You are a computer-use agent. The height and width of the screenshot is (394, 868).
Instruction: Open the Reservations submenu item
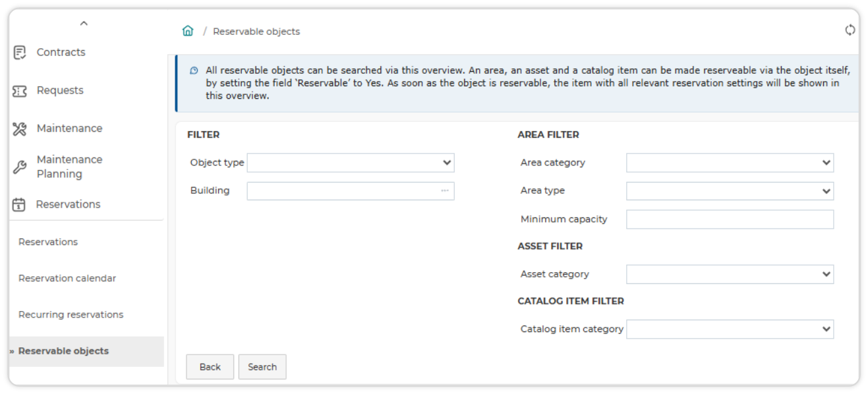click(48, 242)
